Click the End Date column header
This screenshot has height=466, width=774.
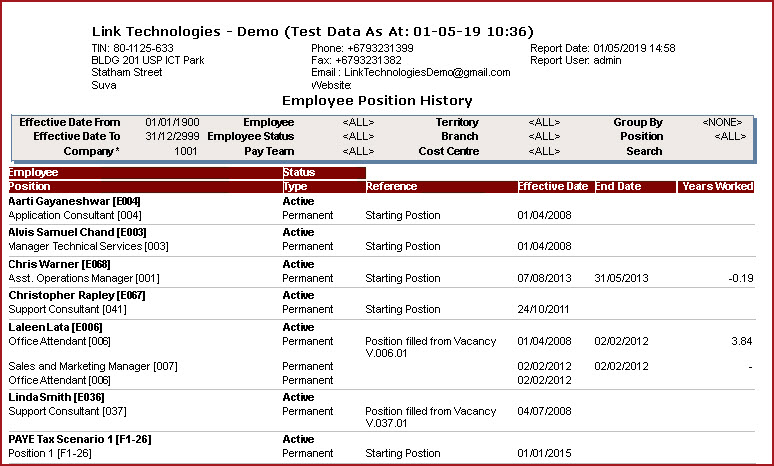click(x=619, y=187)
